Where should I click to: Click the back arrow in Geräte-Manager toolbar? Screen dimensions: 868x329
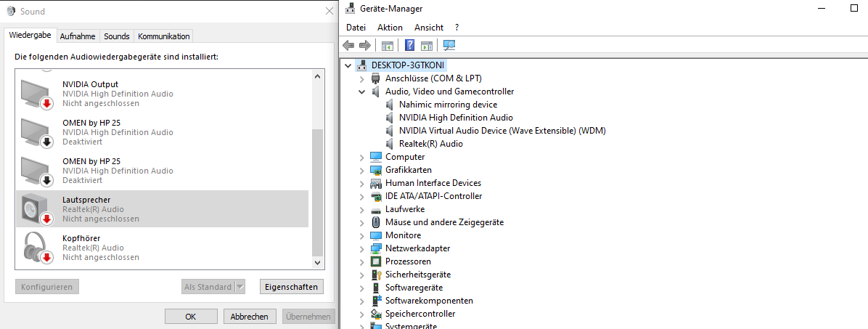348,45
